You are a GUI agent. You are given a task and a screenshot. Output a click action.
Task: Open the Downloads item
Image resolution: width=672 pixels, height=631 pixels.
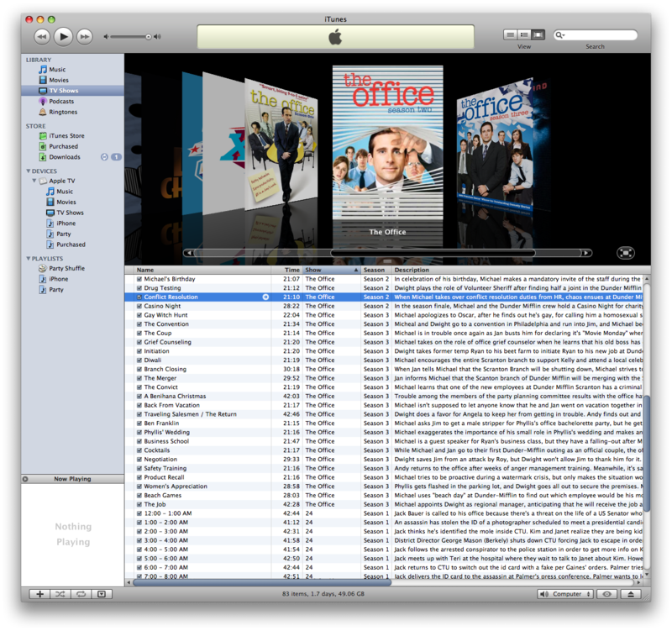tap(65, 157)
